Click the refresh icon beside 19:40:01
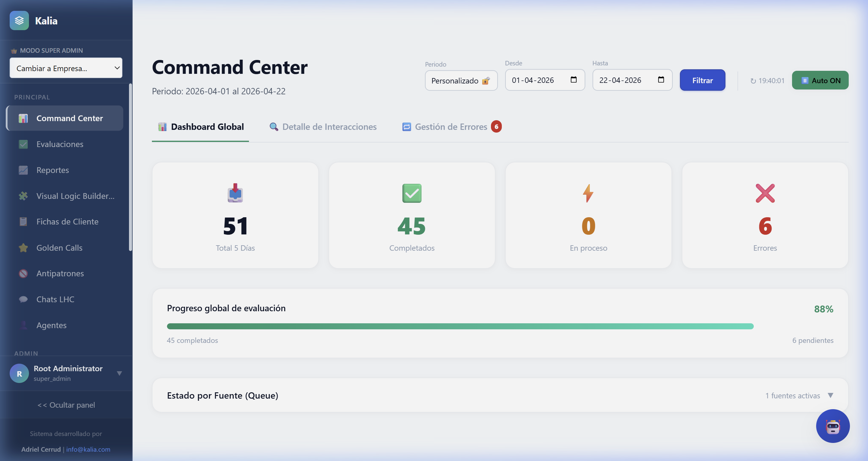868x461 pixels. pyautogui.click(x=753, y=81)
